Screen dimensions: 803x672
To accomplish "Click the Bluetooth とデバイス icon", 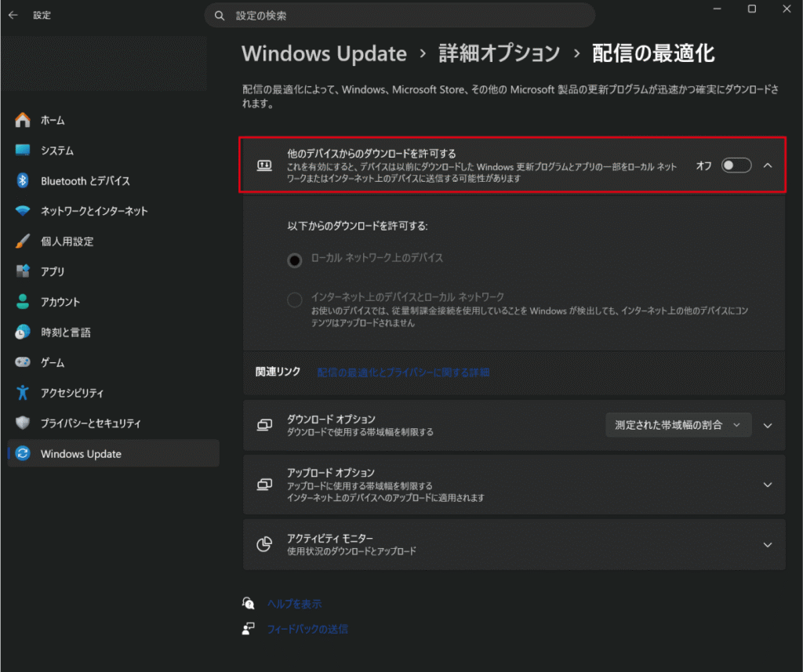I will click(23, 181).
